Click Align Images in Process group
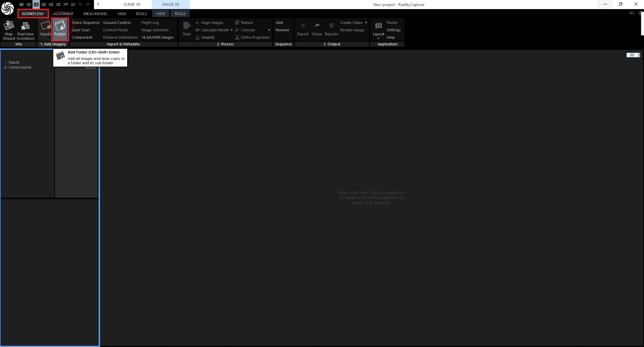Viewport: 644px width, 347px height. (x=212, y=23)
